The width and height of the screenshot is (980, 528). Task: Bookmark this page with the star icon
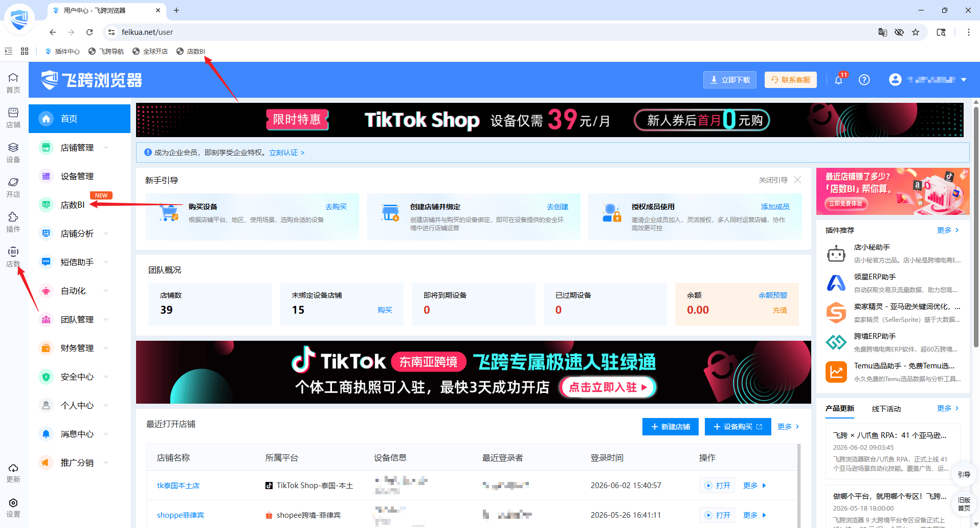pyautogui.click(x=916, y=32)
